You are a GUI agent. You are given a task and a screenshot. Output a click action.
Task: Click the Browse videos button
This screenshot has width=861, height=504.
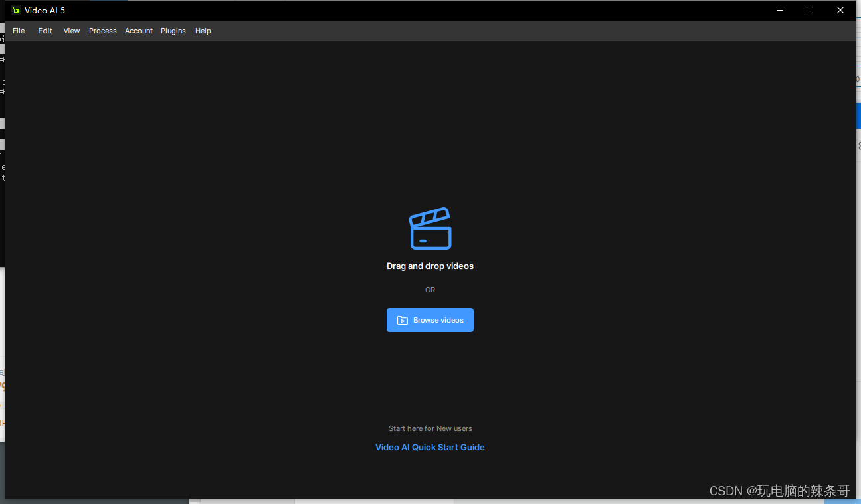(x=430, y=320)
